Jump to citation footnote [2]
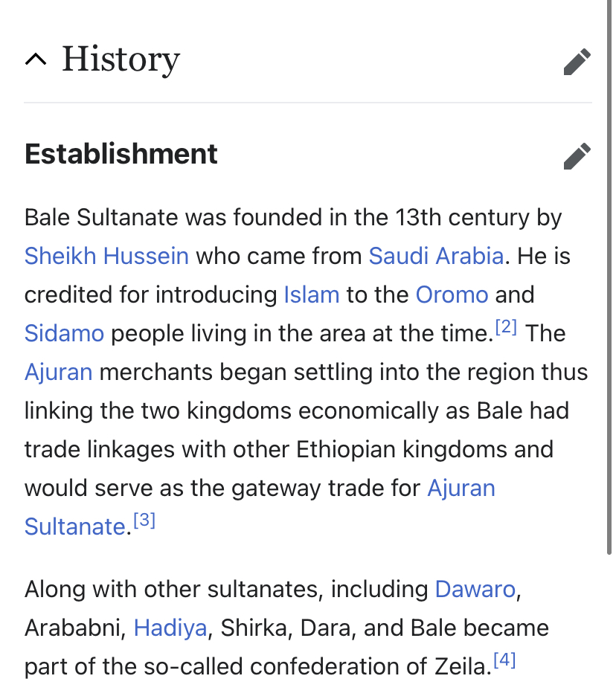Image resolution: width=616 pixels, height=699 pixels. point(506,328)
